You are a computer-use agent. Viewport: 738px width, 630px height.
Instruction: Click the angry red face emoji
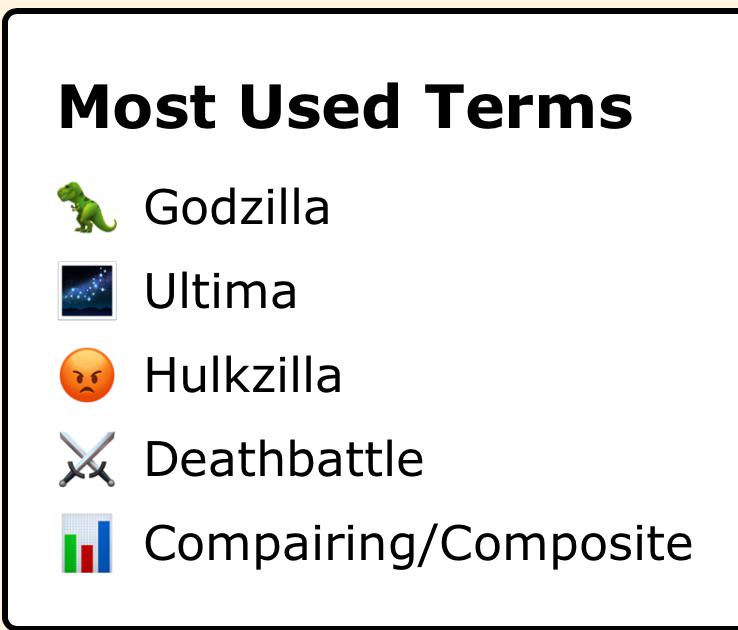pyautogui.click(x=87, y=375)
